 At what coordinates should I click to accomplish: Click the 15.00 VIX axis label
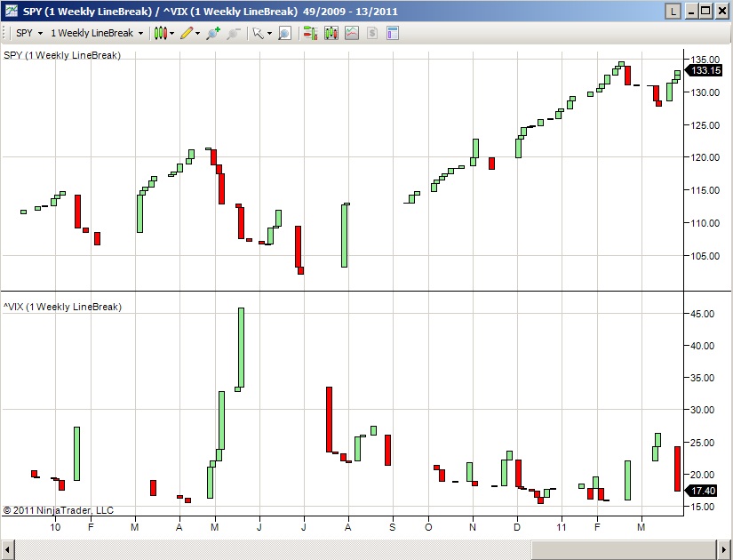pyautogui.click(x=703, y=507)
